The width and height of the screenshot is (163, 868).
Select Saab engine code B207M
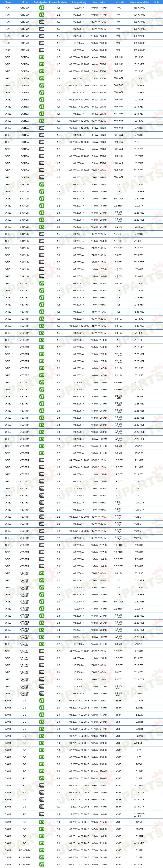[x=139, y=829]
